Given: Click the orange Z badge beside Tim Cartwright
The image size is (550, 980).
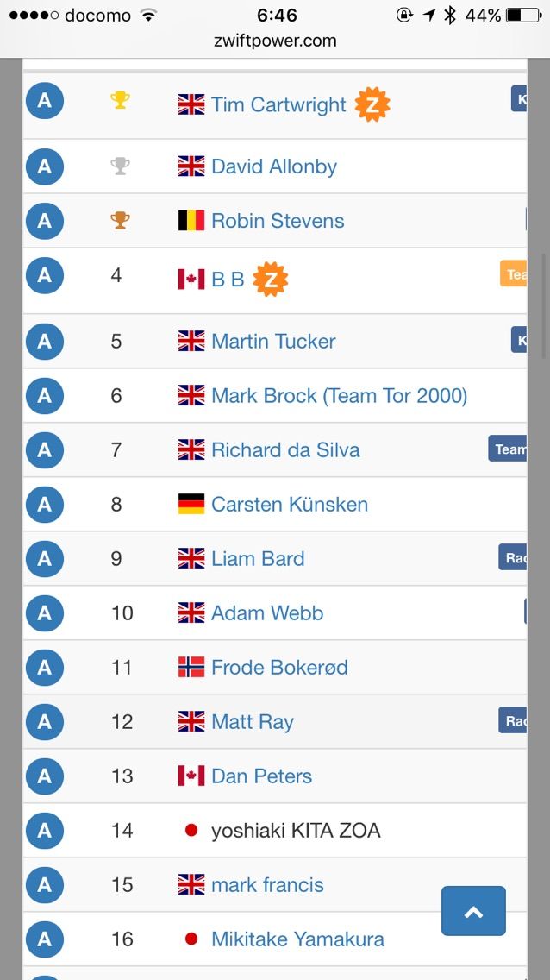Looking at the screenshot, I should (x=372, y=104).
